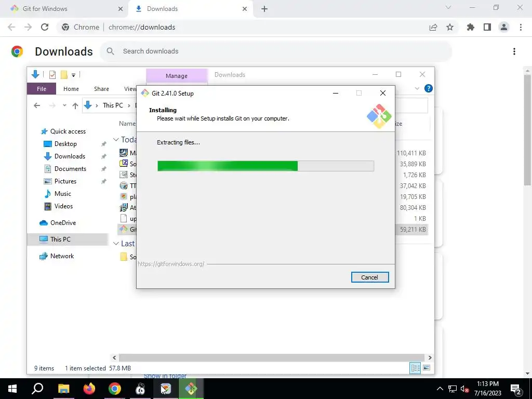Image resolution: width=532 pixels, height=399 pixels.
Task: Open Music in navigation pane
Action: (x=62, y=194)
